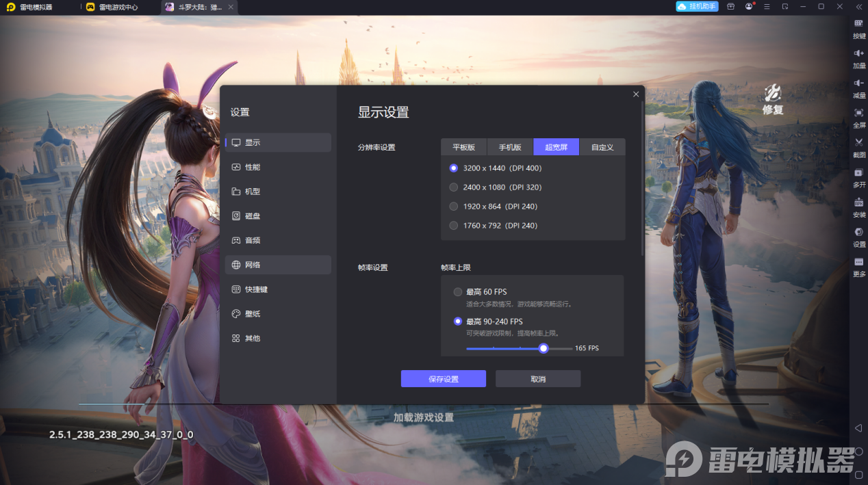Collapse the right sidebar with double arrow
Screen dimensions: 868x485
pos(858,6)
